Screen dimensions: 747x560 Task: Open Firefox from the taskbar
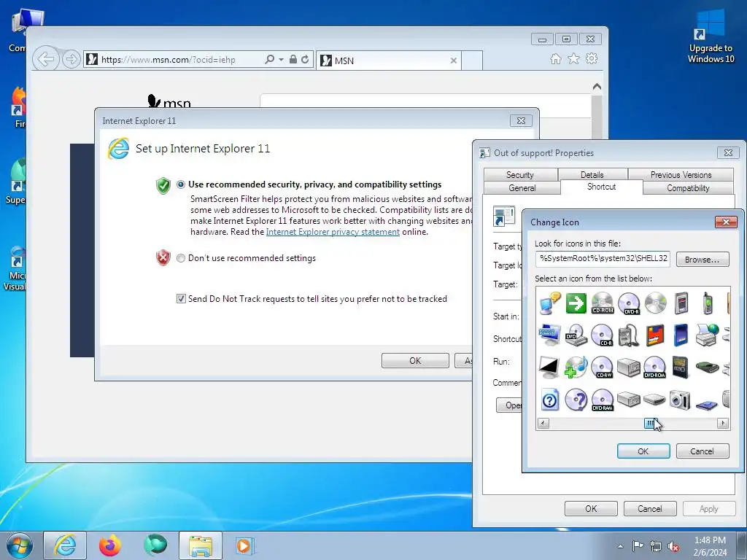click(x=110, y=545)
